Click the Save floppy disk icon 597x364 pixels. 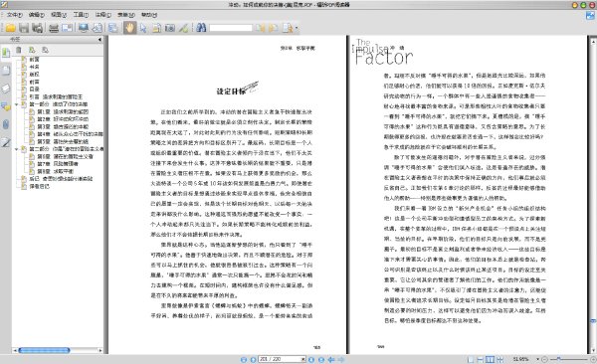(24, 28)
